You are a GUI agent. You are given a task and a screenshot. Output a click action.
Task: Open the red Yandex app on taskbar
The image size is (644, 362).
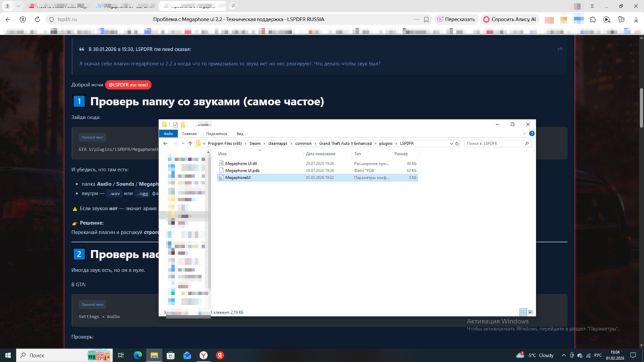[x=220, y=356]
